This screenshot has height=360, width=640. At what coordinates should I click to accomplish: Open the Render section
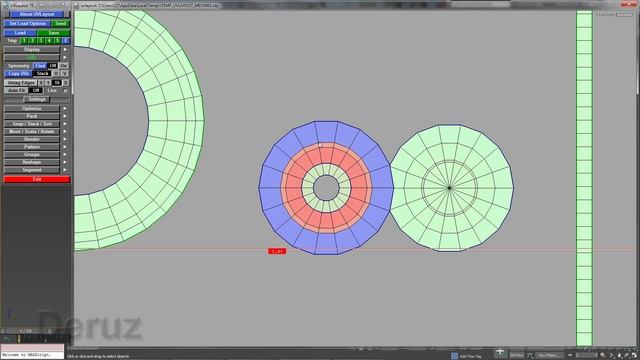coord(32,140)
